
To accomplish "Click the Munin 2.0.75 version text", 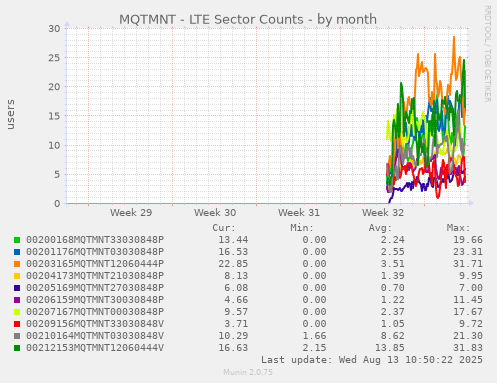I will coord(248,372).
